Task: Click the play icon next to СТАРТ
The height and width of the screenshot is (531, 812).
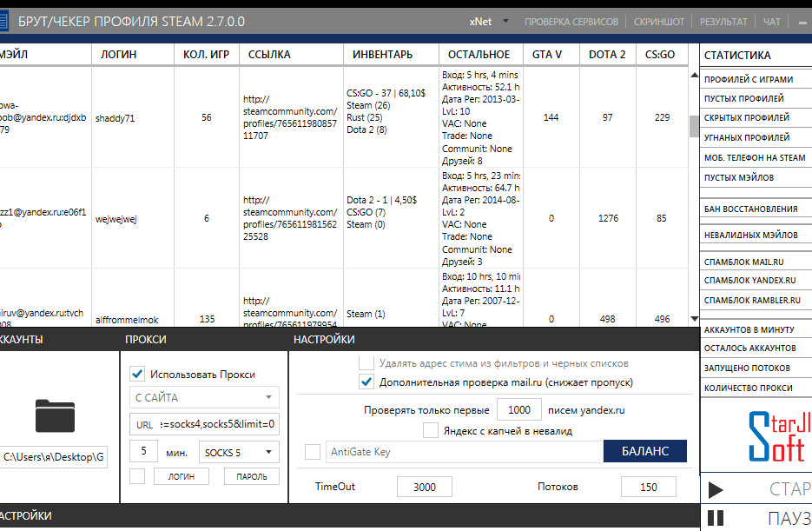Action: [716, 489]
